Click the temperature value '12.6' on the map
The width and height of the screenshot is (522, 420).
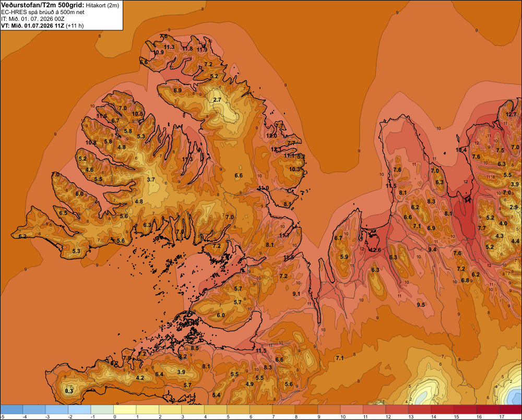[x=375, y=250]
